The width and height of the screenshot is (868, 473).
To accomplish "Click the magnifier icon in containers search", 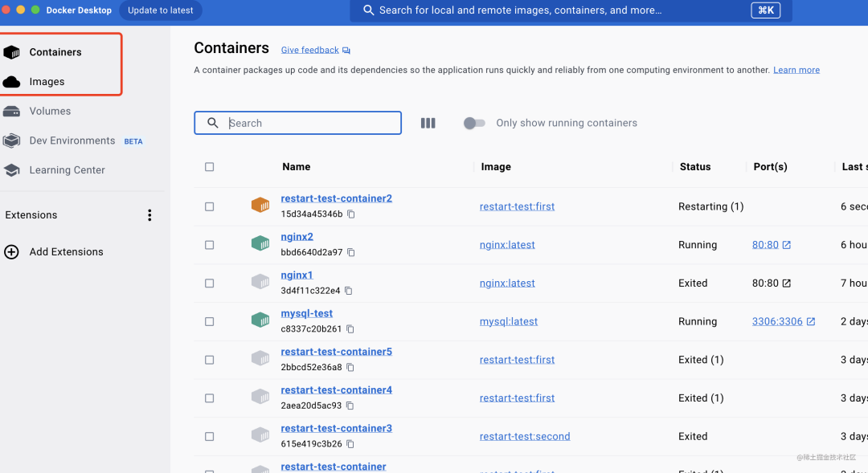I will 212,123.
